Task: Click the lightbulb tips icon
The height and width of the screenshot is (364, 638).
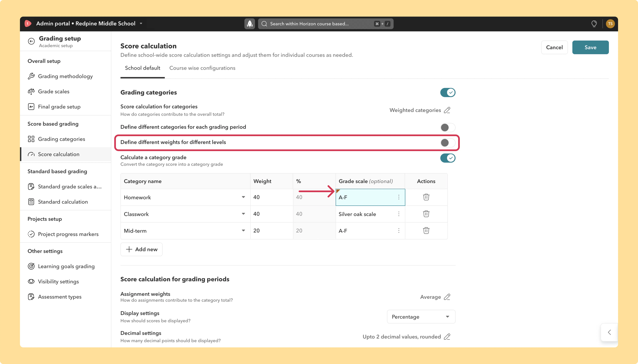Action: (594, 24)
